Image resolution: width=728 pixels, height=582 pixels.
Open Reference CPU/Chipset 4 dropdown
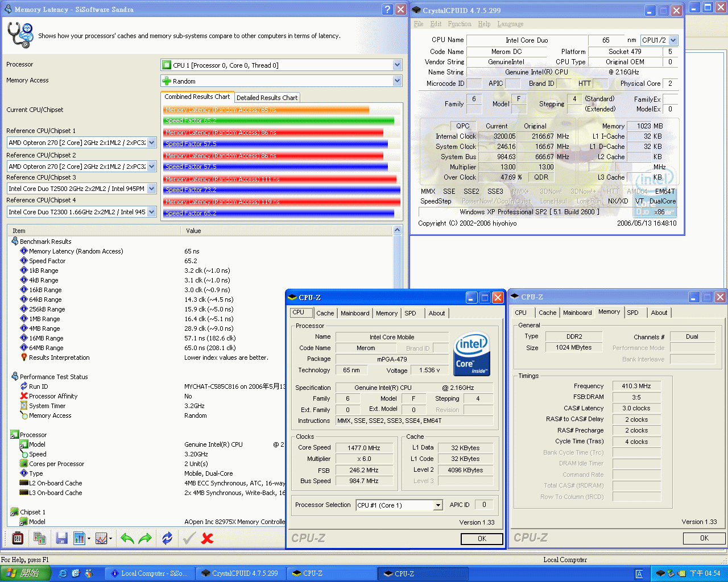click(152, 212)
